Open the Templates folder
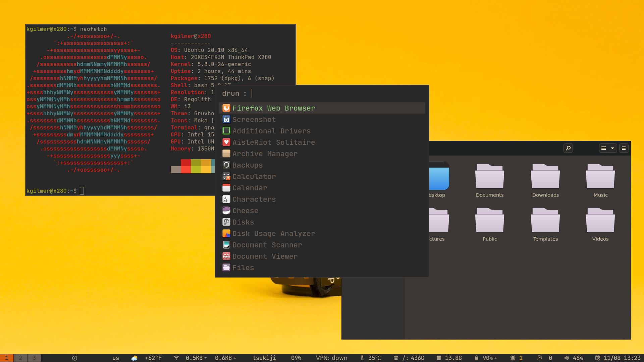Image resolution: width=644 pixels, height=362 pixels. click(x=545, y=224)
